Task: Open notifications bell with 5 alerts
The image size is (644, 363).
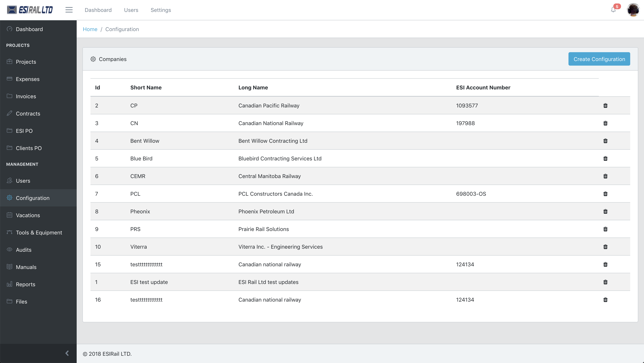Action: point(613,10)
